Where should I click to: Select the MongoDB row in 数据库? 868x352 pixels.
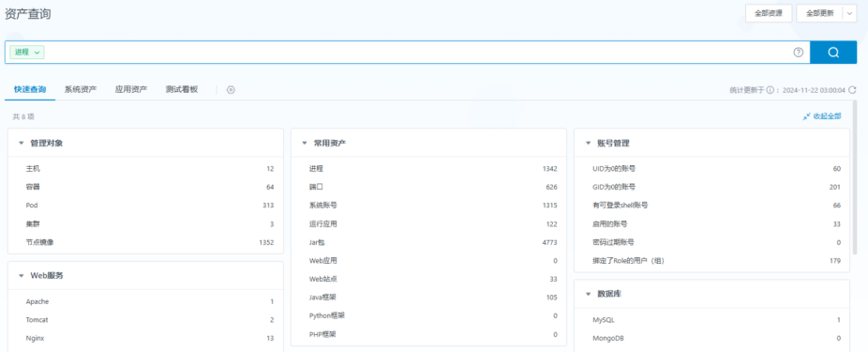(711, 338)
